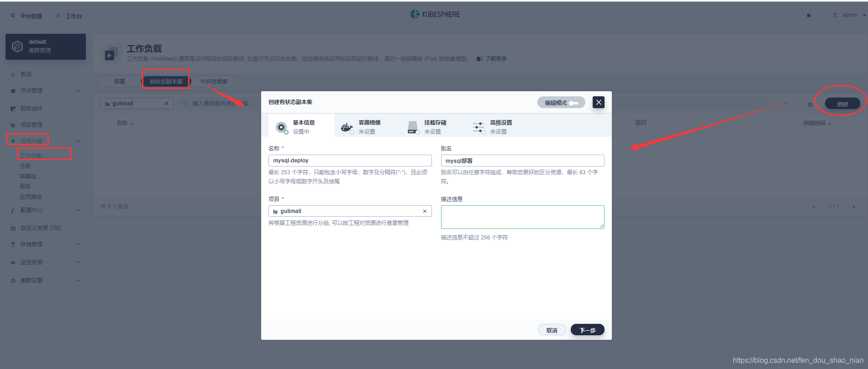Close the 创建有状态副本集 dialog

[599, 102]
